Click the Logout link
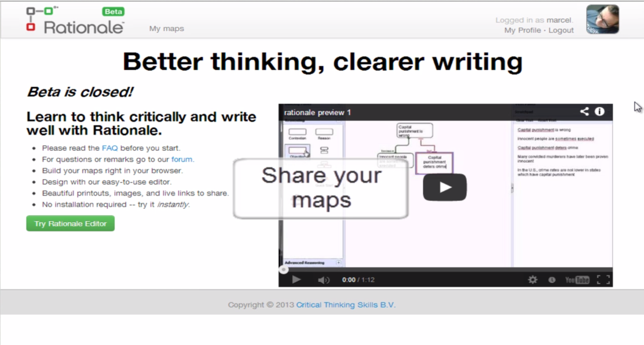Viewport: 644px width, 345px height. (561, 30)
